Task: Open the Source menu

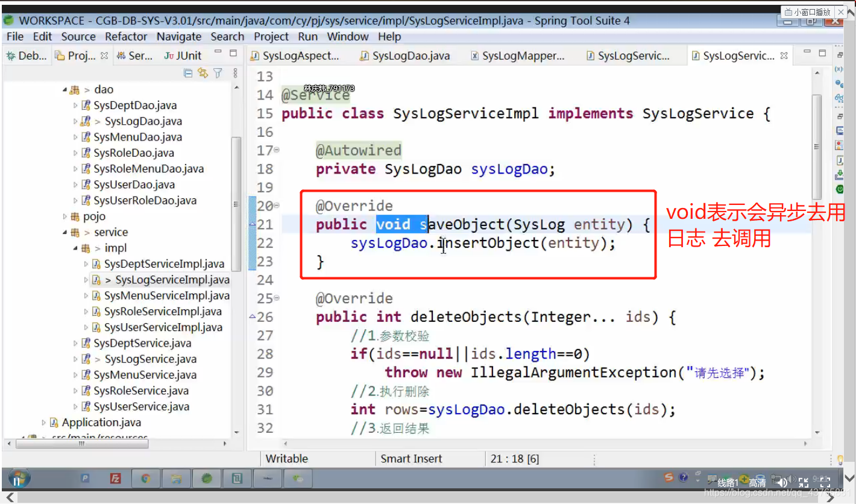Action: pyautogui.click(x=78, y=36)
